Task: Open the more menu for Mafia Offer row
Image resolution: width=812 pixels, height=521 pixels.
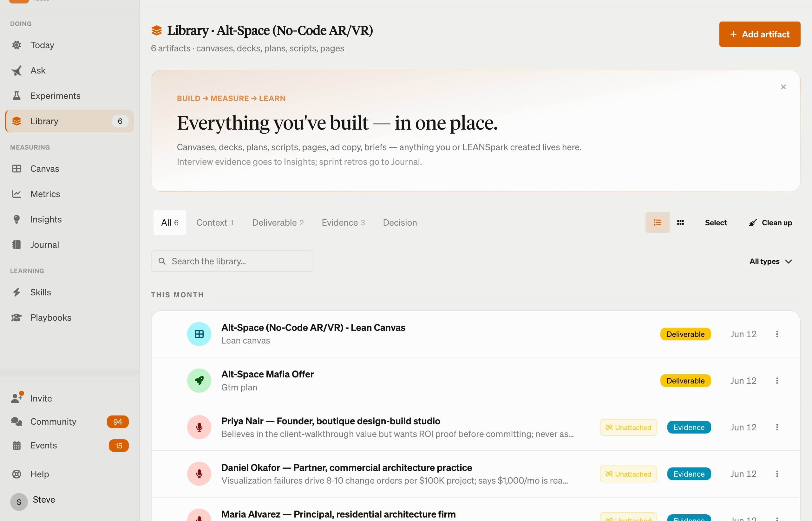Action: (777, 381)
